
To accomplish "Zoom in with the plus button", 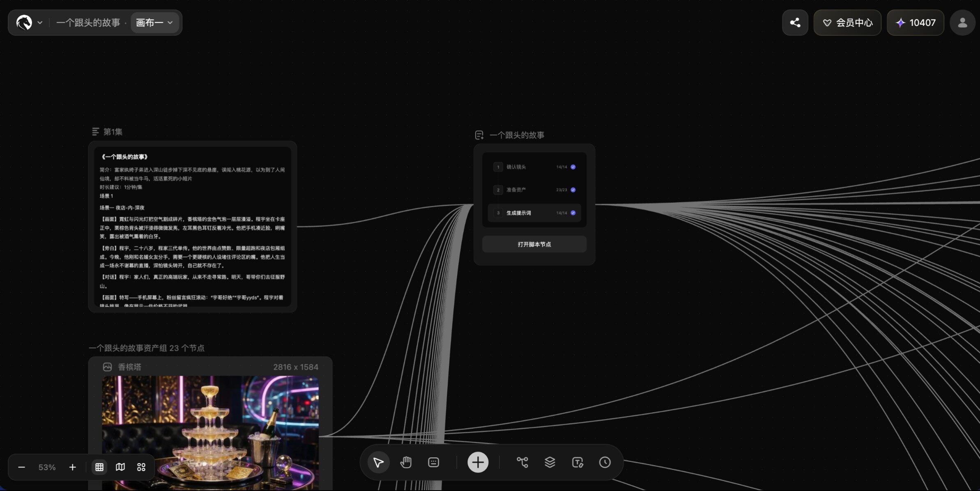I will (73, 467).
